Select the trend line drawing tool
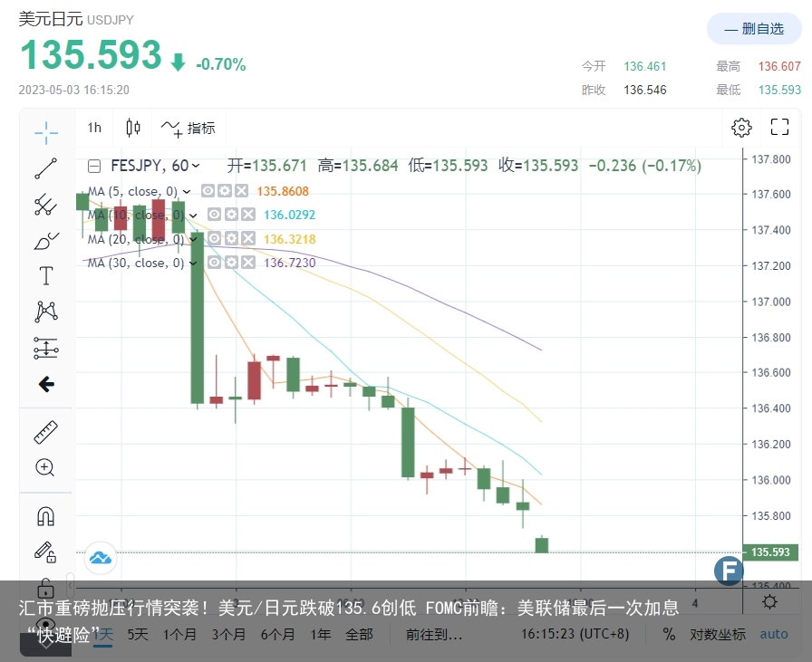The height and width of the screenshot is (662, 812). pos(46,168)
